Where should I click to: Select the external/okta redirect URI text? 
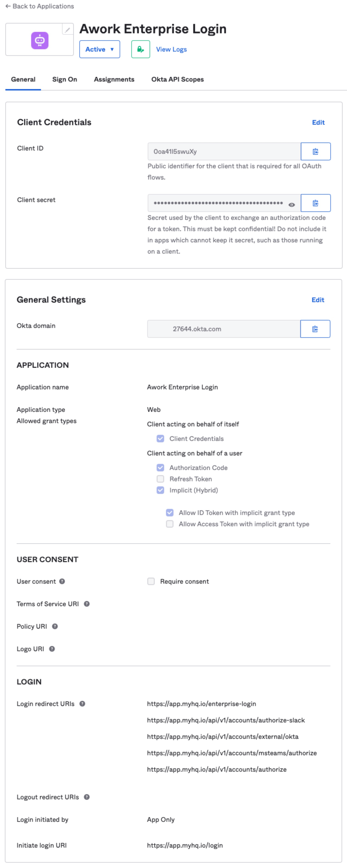pyautogui.click(x=223, y=736)
